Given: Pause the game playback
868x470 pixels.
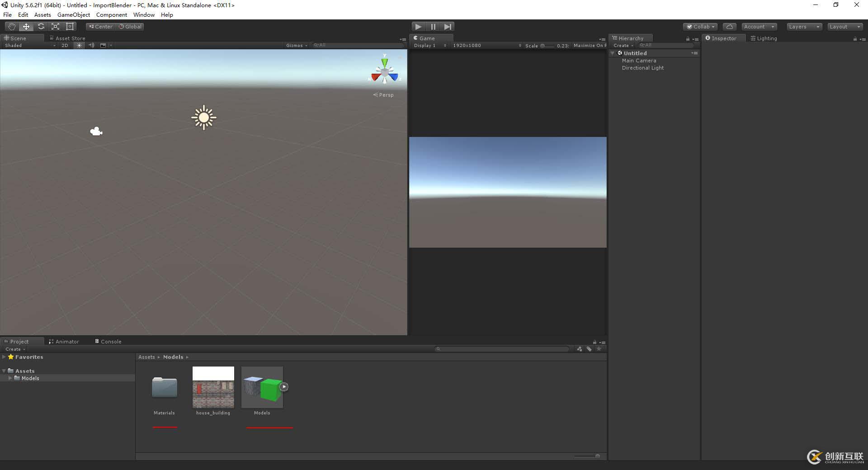Looking at the screenshot, I should point(433,27).
